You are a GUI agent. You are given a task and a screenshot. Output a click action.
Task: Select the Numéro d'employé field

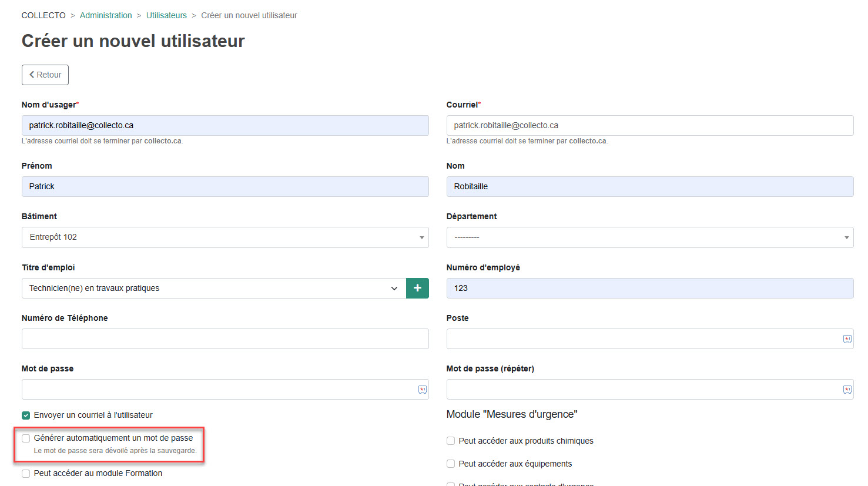click(x=649, y=288)
